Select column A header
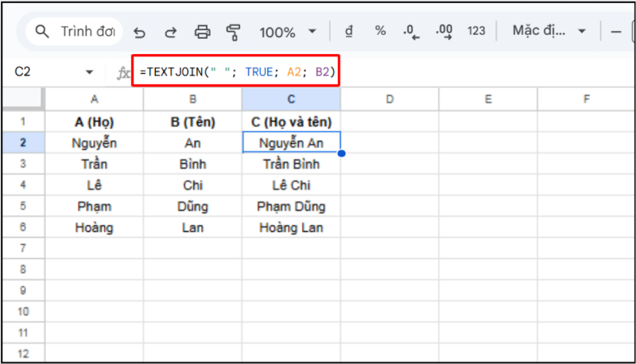This screenshot has width=636, height=364. click(94, 99)
